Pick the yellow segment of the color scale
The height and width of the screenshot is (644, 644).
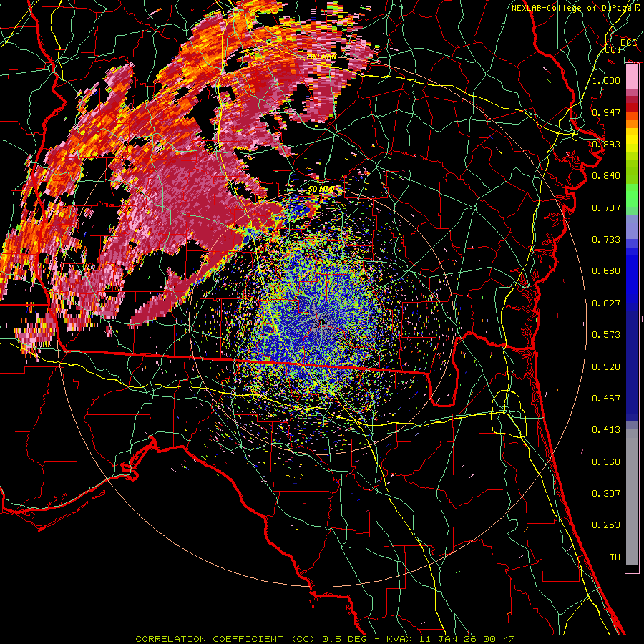tap(632, 140)
